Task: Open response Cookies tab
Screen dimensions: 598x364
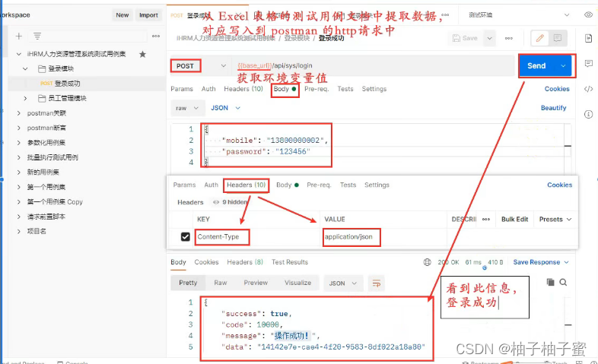Action: (206, 262)
